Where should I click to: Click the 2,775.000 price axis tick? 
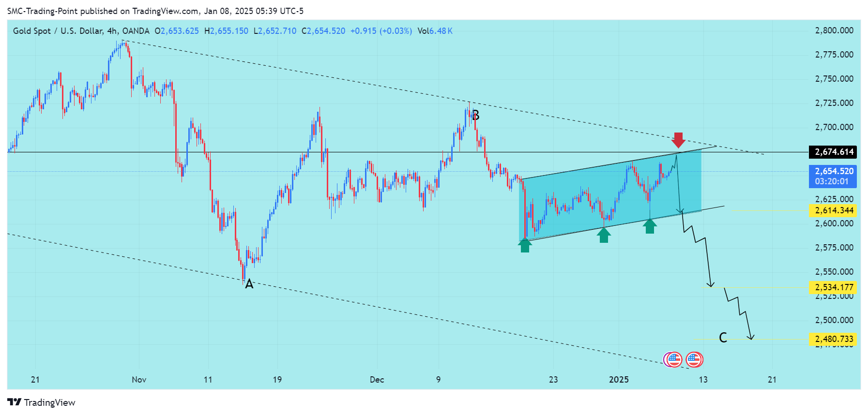[834, 55]
